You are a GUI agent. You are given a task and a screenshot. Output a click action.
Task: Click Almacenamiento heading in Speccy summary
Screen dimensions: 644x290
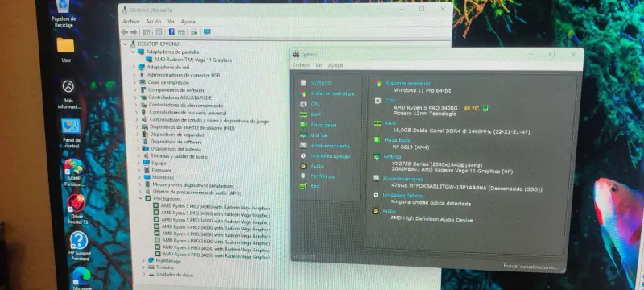[x=403, y=179]
